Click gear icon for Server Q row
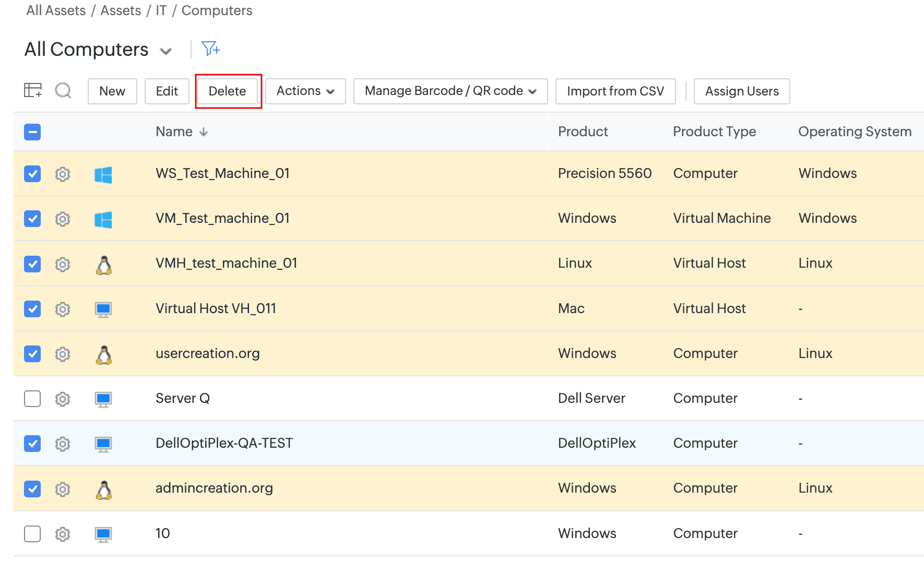The height and width of the screenshot is (573, 924). click(63, 399)
